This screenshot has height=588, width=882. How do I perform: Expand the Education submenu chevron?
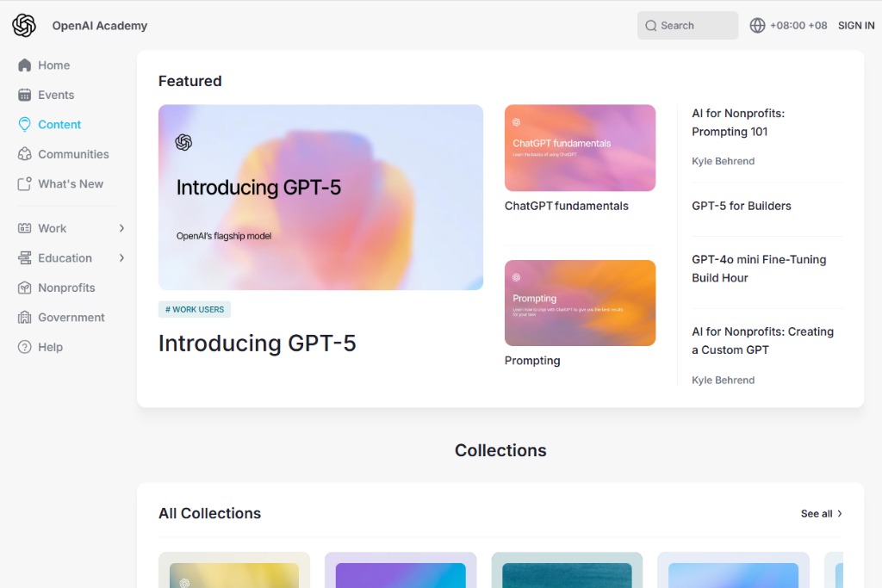[x=121, y=258]
